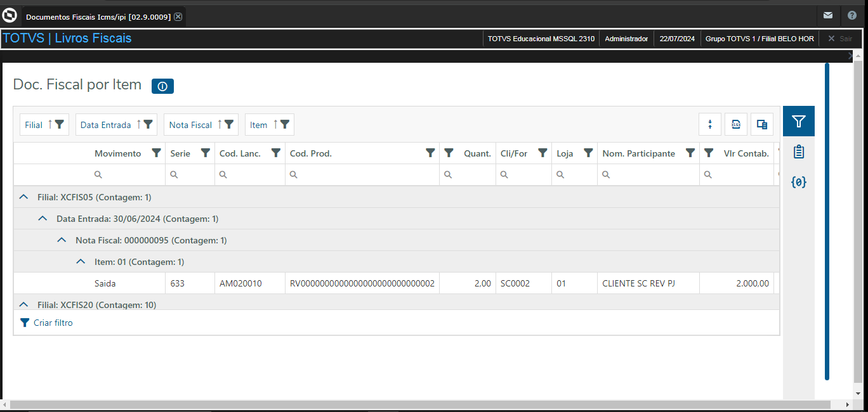Click the Nom. Participante filter search field

[648, 174]
